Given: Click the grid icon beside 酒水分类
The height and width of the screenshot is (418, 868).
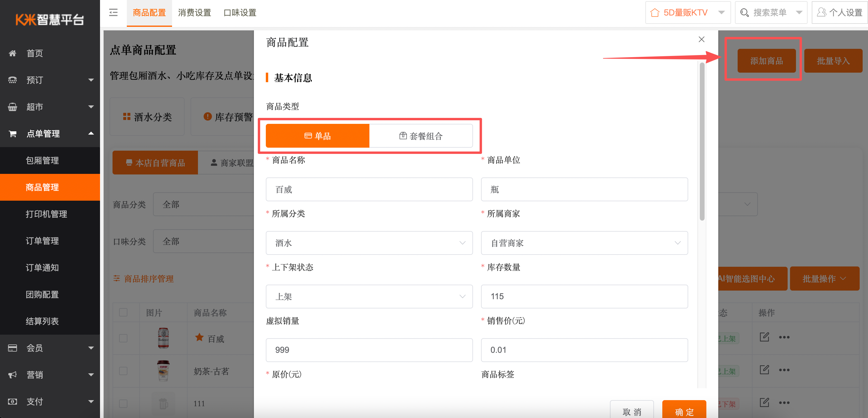Looking at the screenshot, I should [127, 117].
